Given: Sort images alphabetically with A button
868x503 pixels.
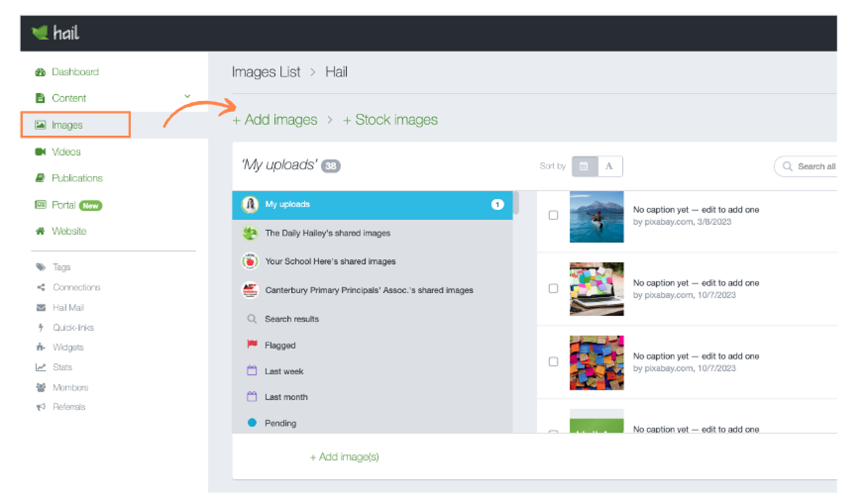Looking at the screenshot, I should tap(609, 166).
